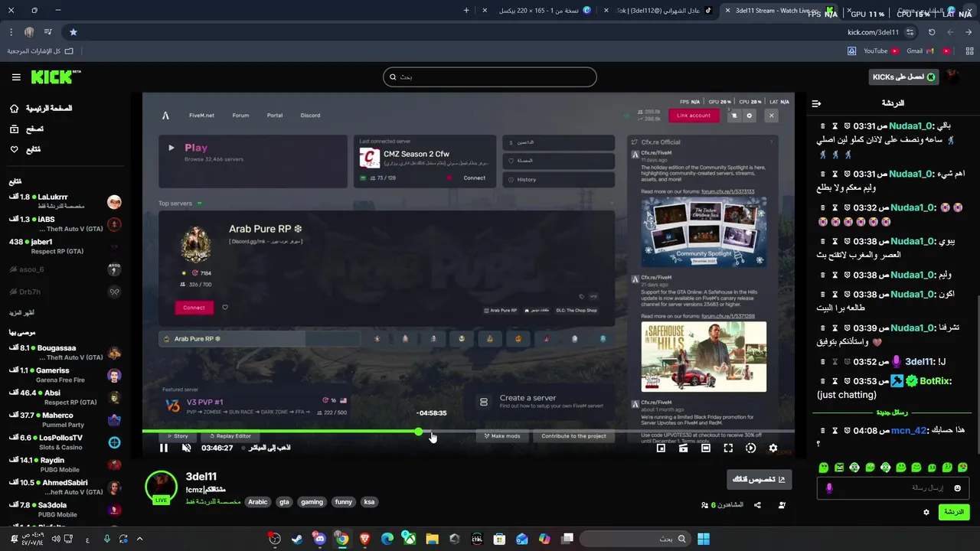Select the Arabic stream tag
This screenshot has width=980, height=551.
pyautogui.click(x=258, y=502)
